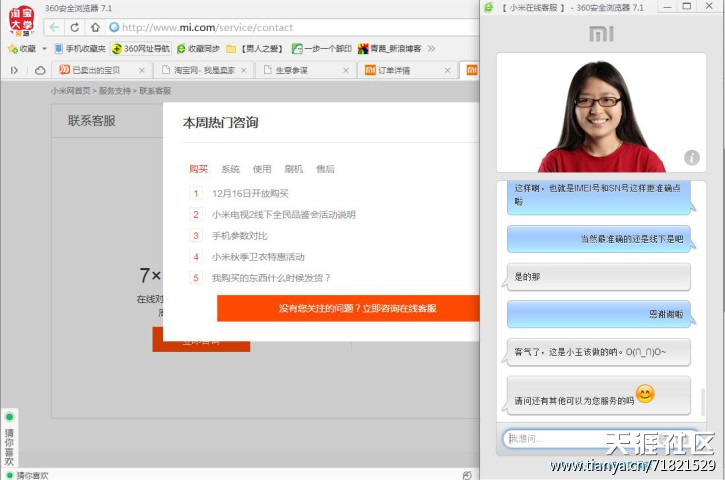Image resolution: width=725 pixels, height=480 pixels.
Task: Click the 我想问 chat input field
Action: coord(600,438)
